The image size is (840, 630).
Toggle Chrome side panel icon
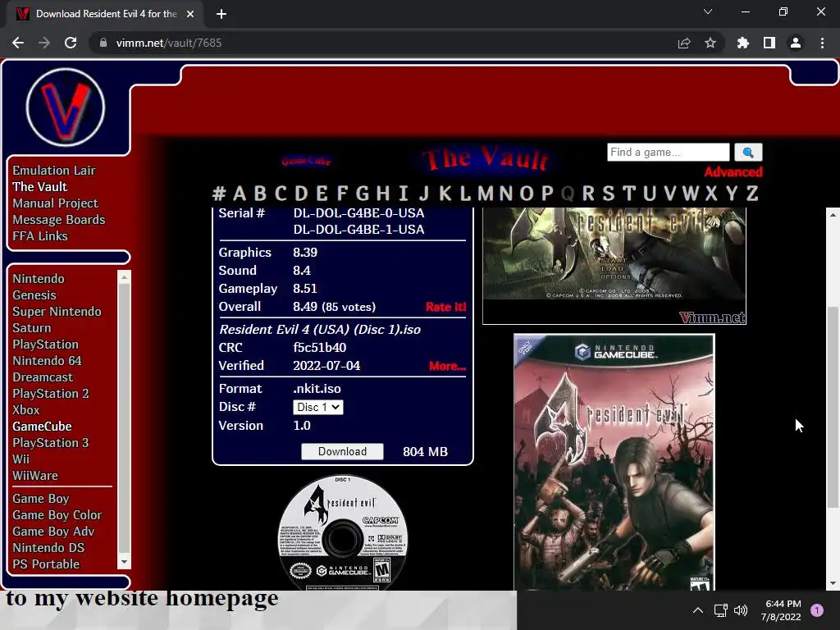pyautogui.click(x=769, y=43)
